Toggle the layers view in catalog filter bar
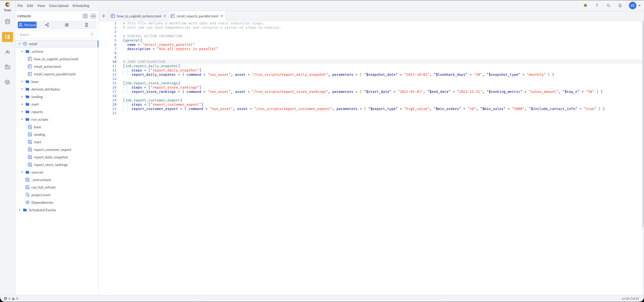The width and height of the screenshot is (644, 302). [67, 25]
